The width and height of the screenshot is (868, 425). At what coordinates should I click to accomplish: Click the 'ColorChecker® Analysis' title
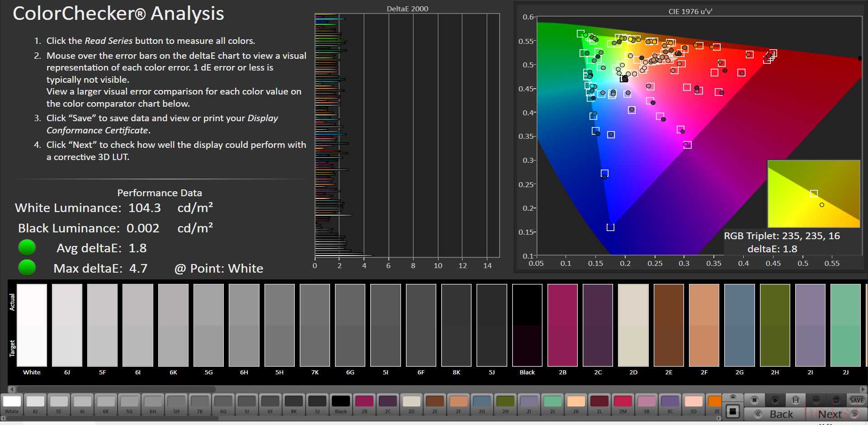click(x=118, y=13)
